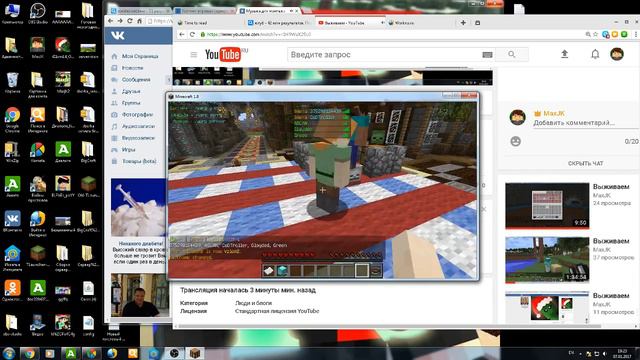Viewport: 640px width, 360px height.
Task: Open the YouTube hamburger guide menu
Action: [194, 55]
